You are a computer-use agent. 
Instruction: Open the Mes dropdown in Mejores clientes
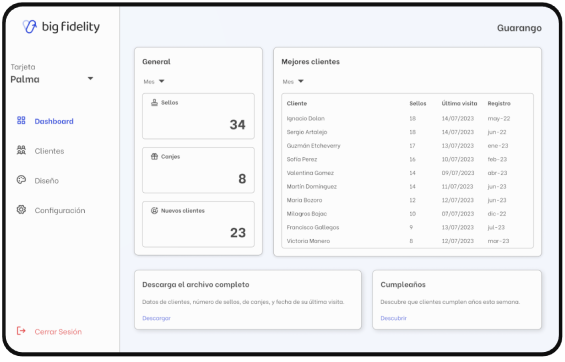pos(293,81)
